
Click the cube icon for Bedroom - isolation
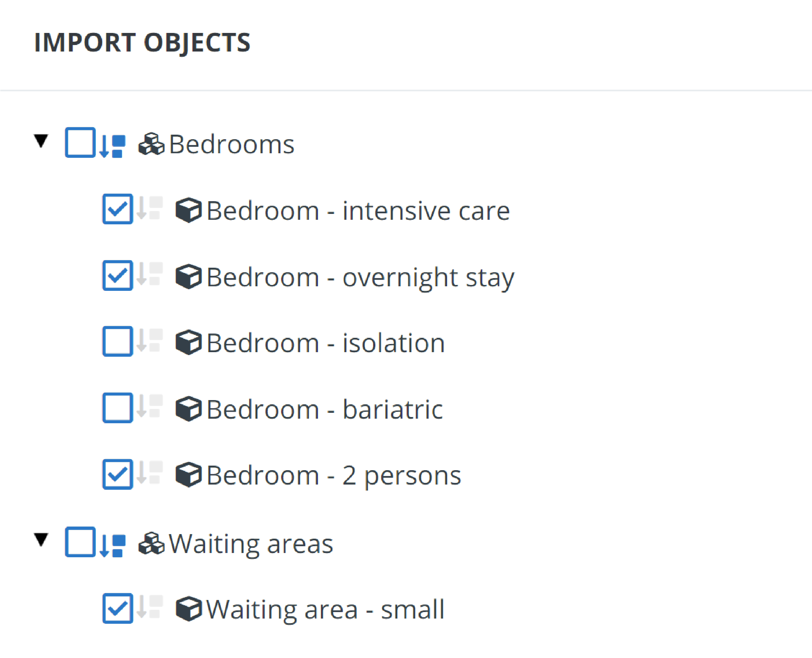tap(188, 342)
